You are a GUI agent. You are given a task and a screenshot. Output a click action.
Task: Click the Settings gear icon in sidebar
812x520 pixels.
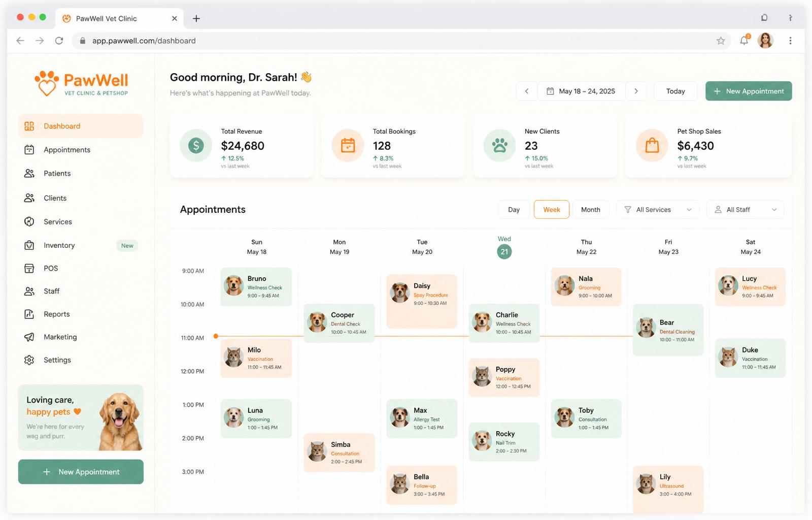29,360
